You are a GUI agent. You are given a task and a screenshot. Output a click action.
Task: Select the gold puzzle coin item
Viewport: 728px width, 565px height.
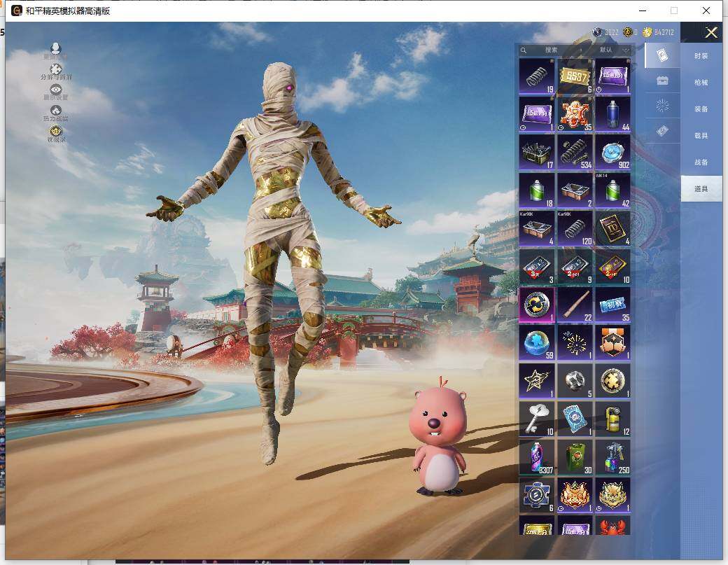(x=613, y=381)
